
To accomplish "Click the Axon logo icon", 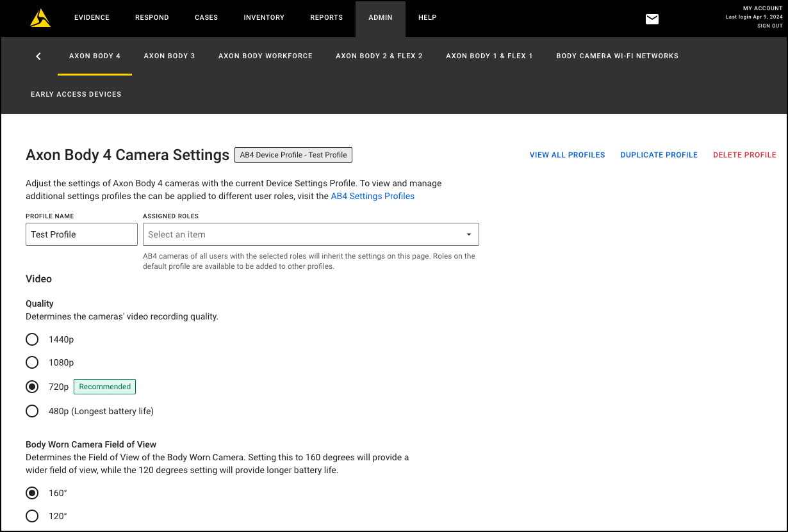I will pos(40,18).
